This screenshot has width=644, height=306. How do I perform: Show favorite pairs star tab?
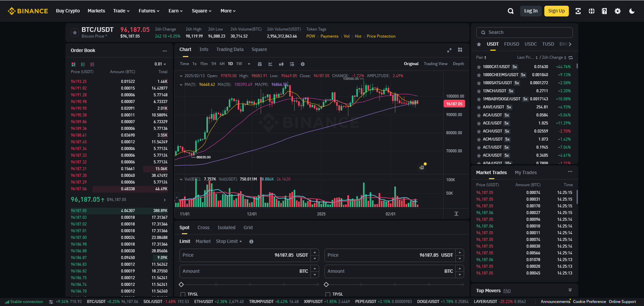(479, 44)
